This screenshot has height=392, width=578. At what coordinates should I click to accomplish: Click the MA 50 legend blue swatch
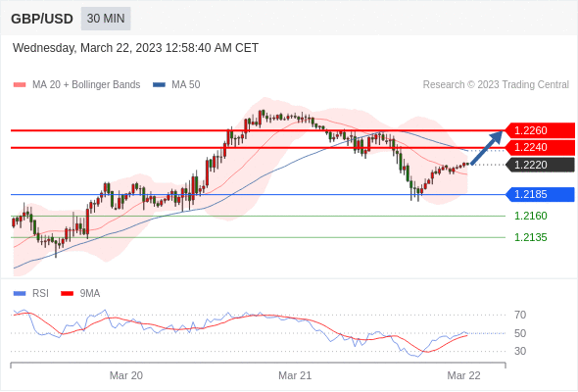click(x=159, y=85)
